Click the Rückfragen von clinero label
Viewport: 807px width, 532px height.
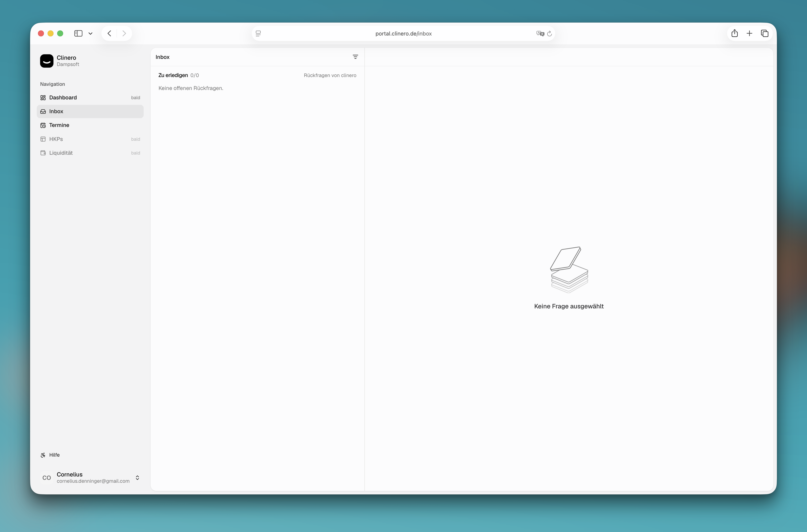click(330, 75)
